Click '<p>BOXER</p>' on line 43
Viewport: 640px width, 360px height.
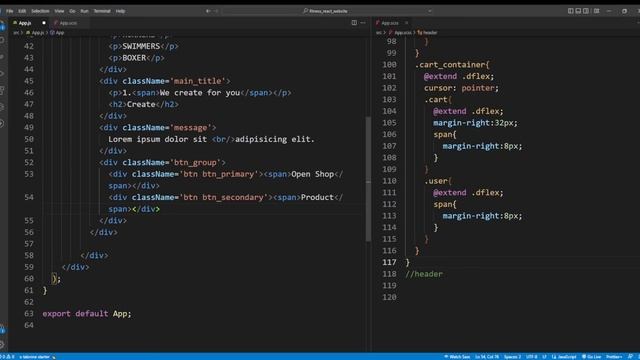point(137,58)
